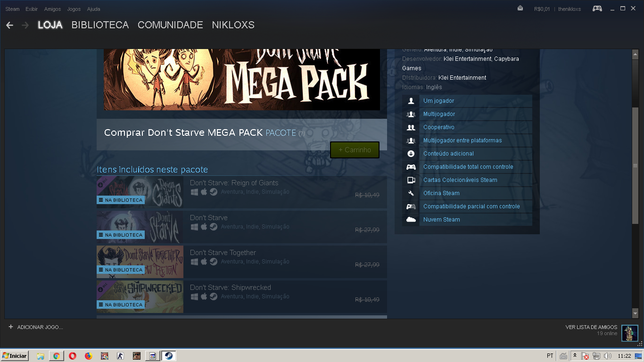
Task: Click the Multijogador category link
Action: [x=439, y=114]
